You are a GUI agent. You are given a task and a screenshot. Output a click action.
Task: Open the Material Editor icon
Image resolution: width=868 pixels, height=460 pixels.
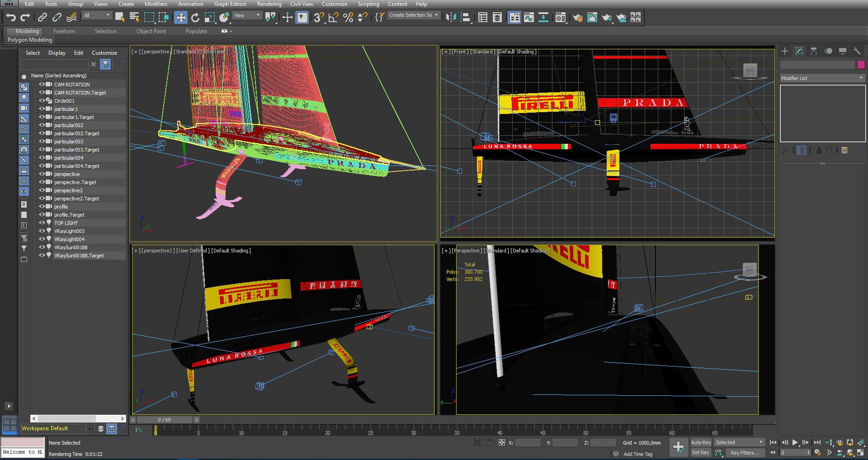click(561, 18)
